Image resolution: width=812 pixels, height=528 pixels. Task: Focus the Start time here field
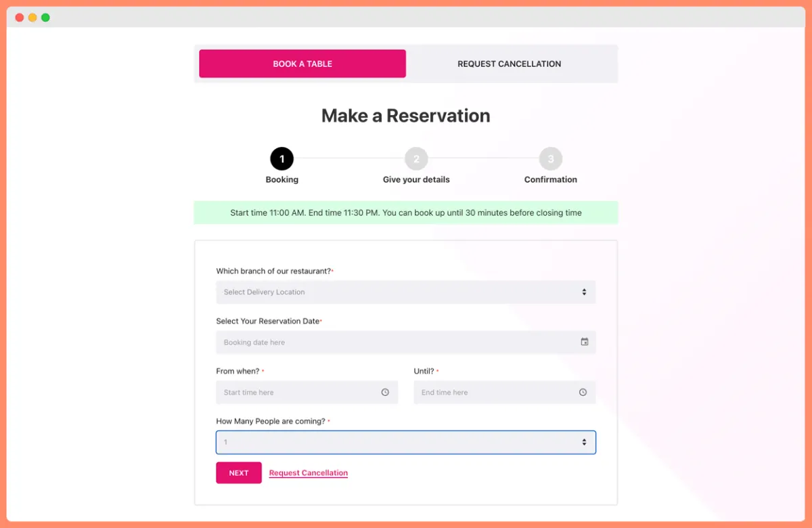click(x=307, y=392)
